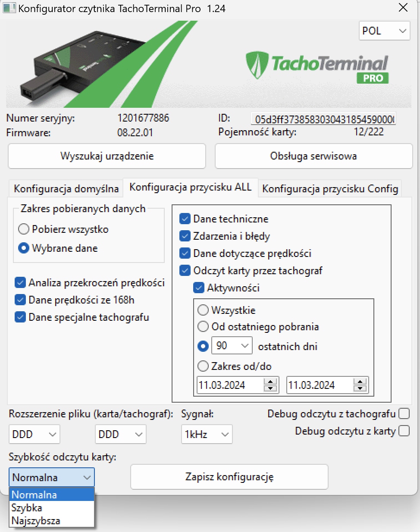Screen dimensions: 420x532
Task: Choose Szybka reading speed option
Action: pos(52,508)
